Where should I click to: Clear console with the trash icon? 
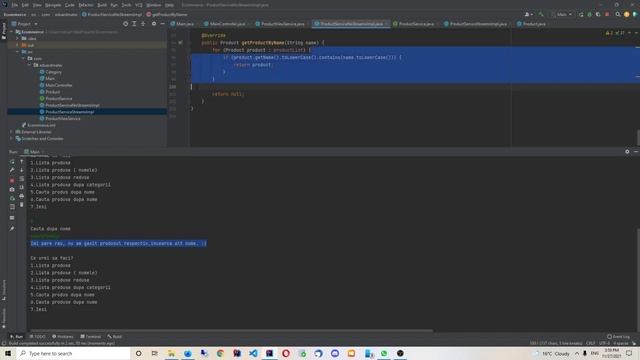click(22, 204)
